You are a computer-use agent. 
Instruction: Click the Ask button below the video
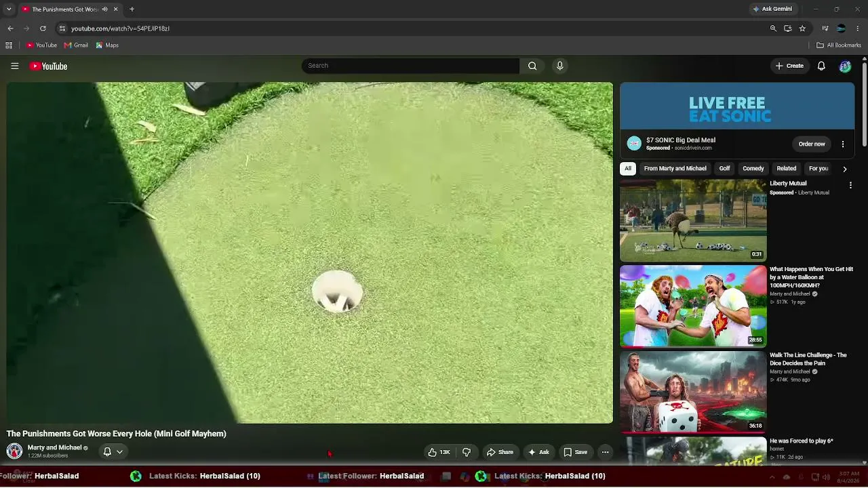539,452
